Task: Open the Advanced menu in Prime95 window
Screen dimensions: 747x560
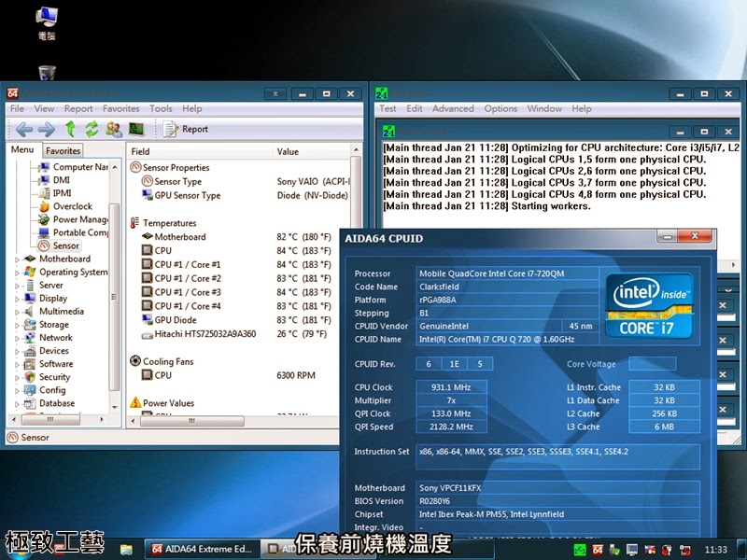Action: coord(453,108)
